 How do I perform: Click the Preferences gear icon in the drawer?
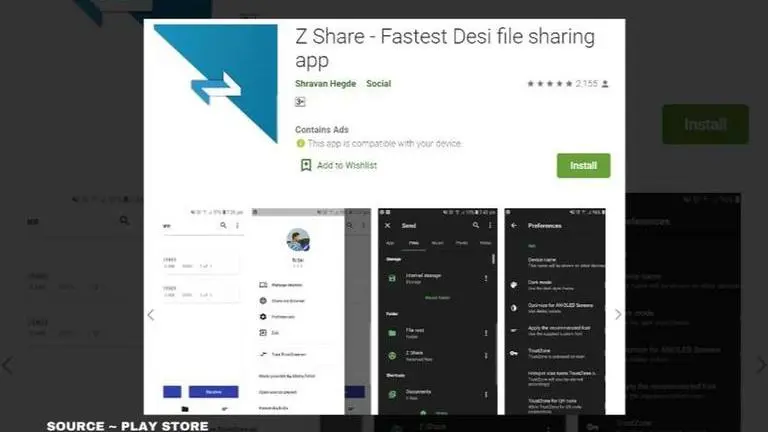click(263, 317)
